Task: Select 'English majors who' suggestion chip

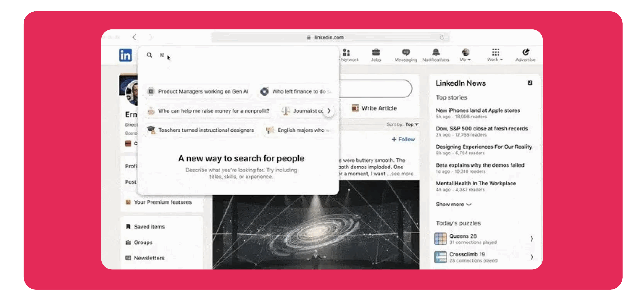Action: coord(298,130)
